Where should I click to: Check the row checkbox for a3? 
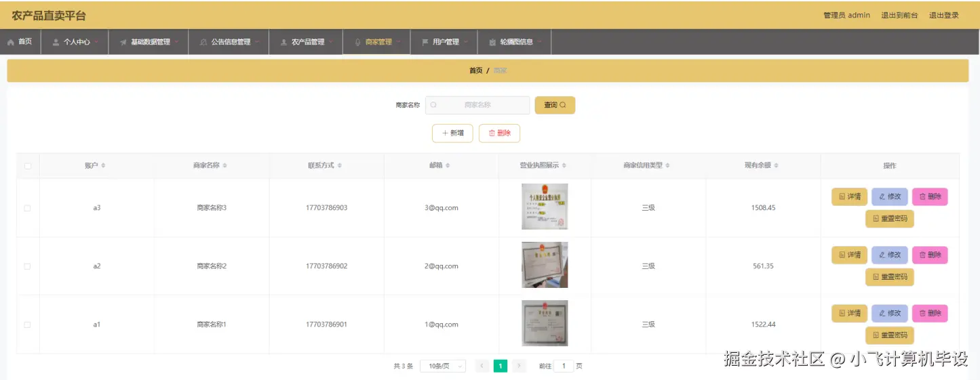point(28,208)
